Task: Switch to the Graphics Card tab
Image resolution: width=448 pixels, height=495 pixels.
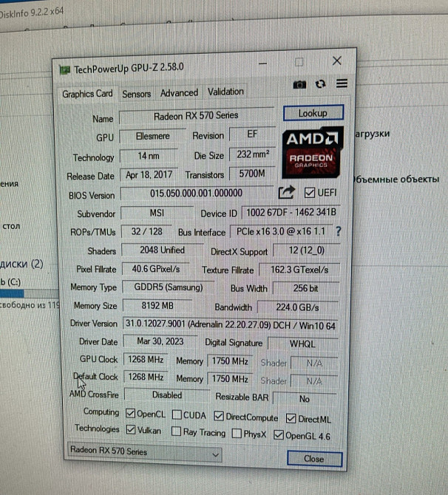Action: pyautogui.click(x=87, y=94)
